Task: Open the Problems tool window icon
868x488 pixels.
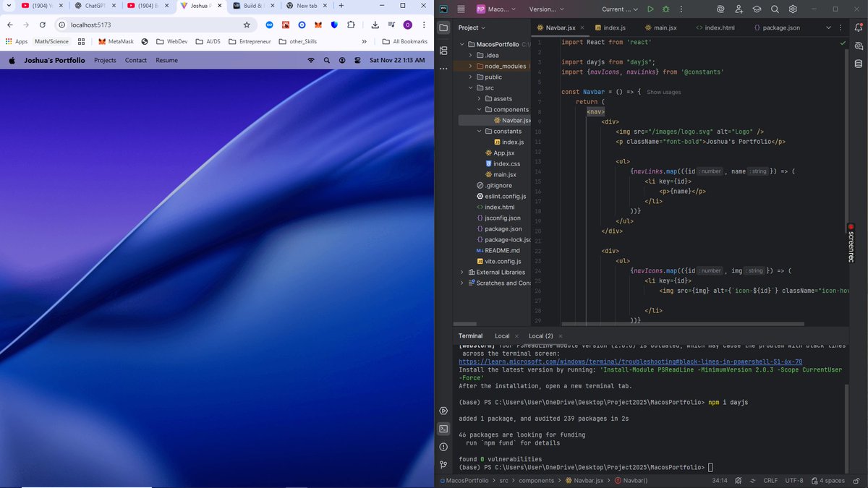Action: (443, 448)
